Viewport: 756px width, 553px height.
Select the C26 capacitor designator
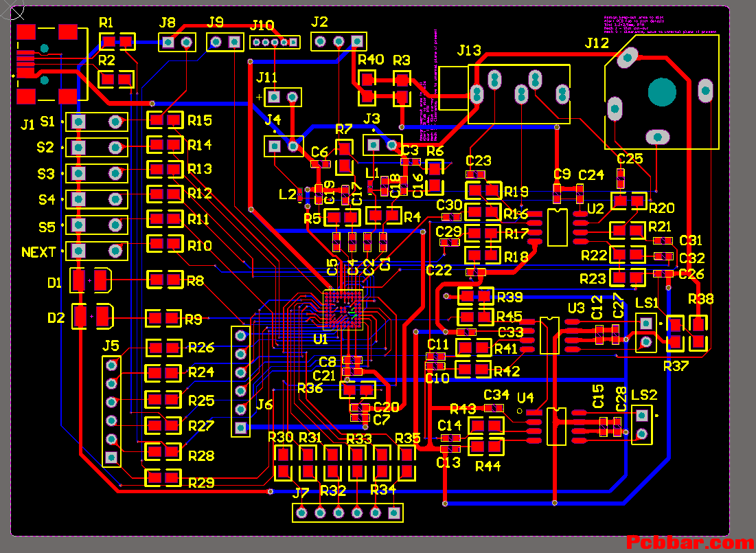pos(691,275)
